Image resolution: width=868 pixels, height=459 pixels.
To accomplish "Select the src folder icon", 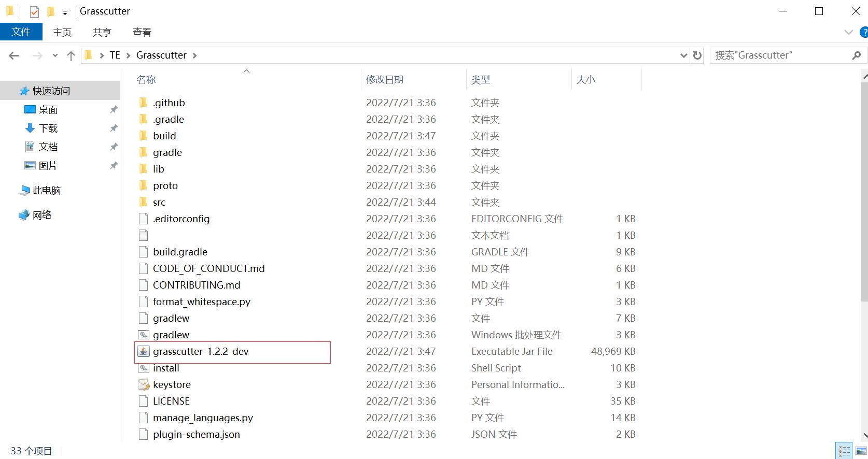I will [x=144, y=202].
